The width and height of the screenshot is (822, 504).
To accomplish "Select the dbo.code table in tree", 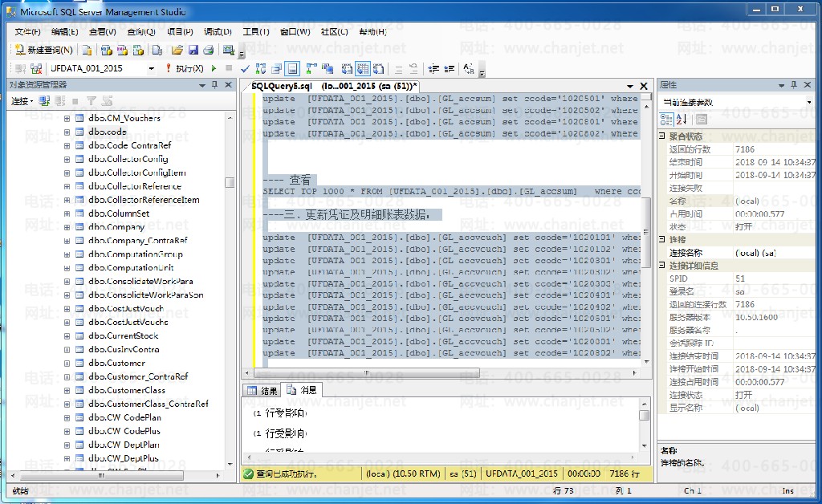I will (x=108, y=132).
